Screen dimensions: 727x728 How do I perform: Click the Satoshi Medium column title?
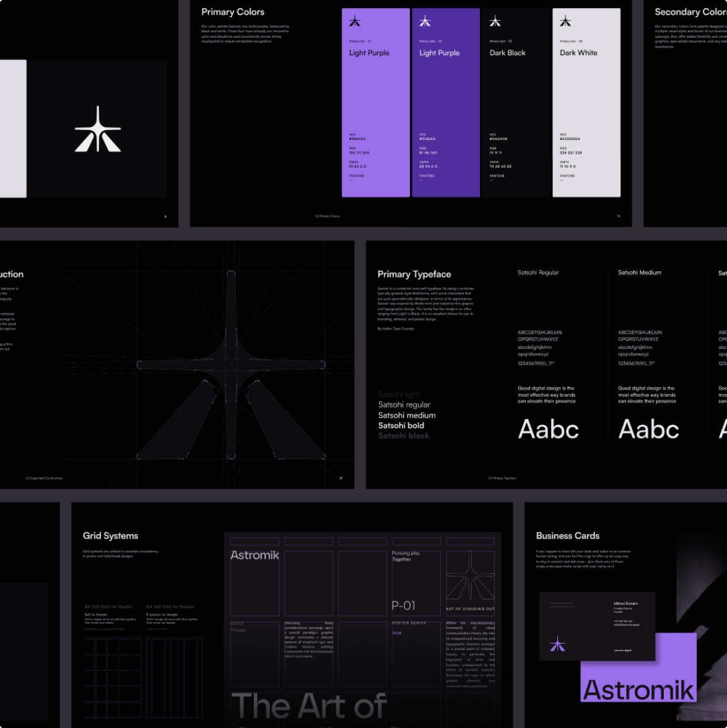tap(640, 273)
